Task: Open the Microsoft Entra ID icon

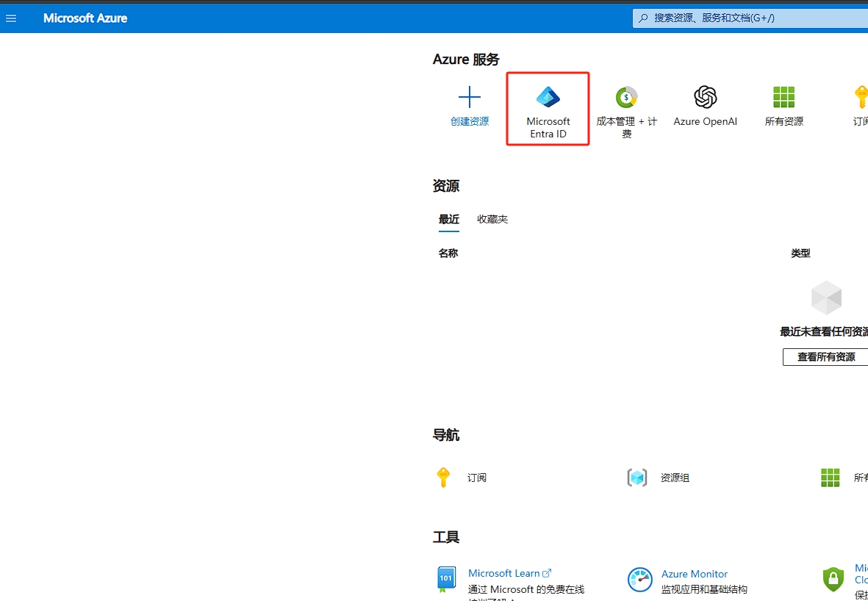Action: point(548,98)
